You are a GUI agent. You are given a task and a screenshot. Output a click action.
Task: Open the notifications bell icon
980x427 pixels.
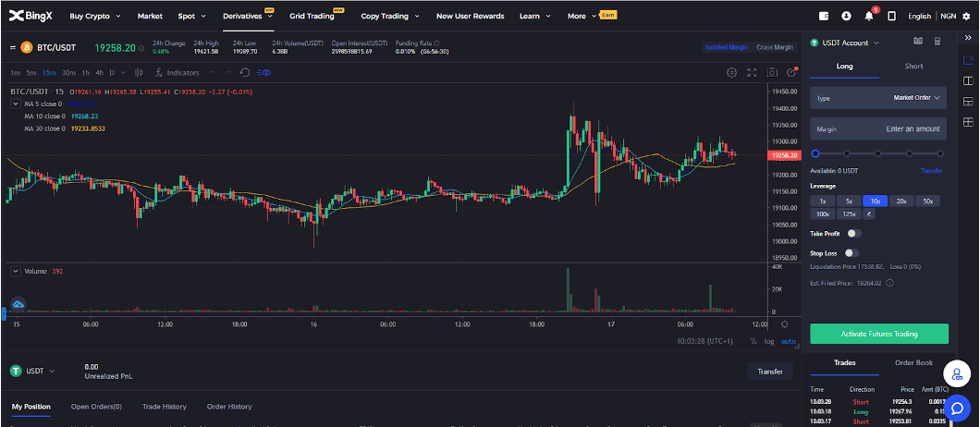click(868, 16)
